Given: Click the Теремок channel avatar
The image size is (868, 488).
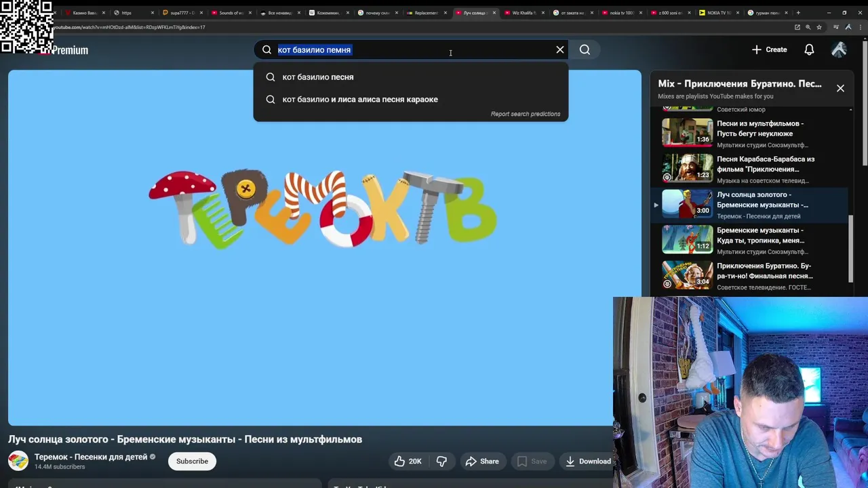Looking at the screenshot, I should tap(18, 461).
